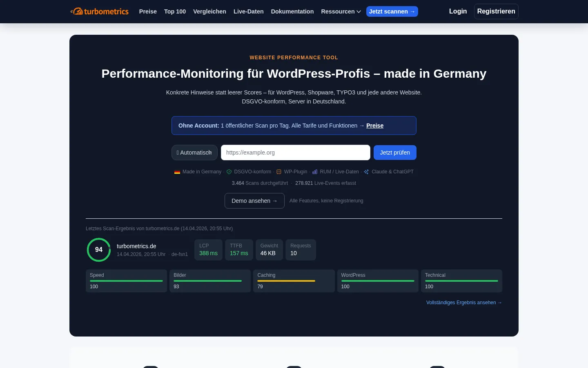Click the 'DSGVO-konform' badge text
Viewport: 588px width, 368px height.
[253, 172]
